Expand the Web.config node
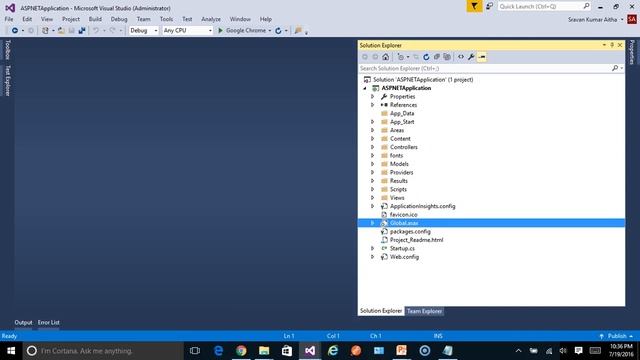The image size is (640, 360). 372,257
